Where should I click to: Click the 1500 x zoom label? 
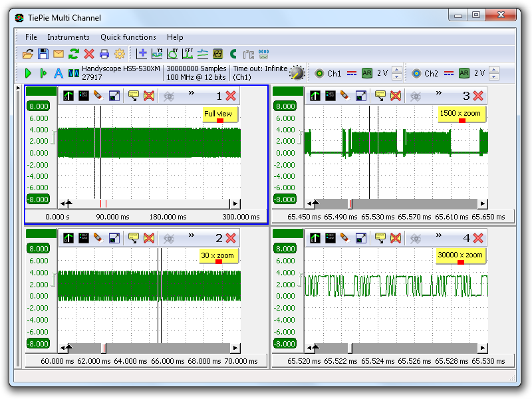(460, 114)
